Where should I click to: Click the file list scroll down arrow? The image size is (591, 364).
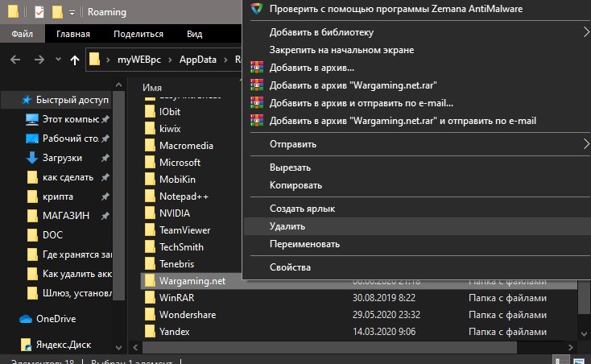584,334
